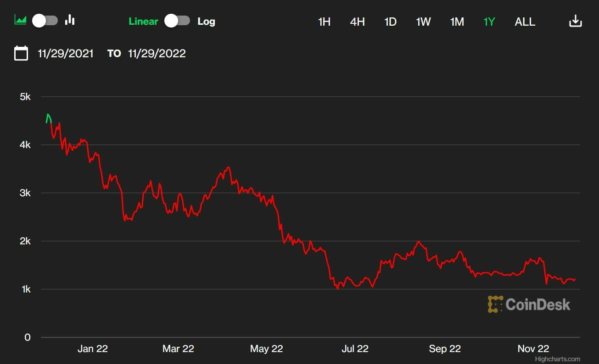The width and height of the screenshot is (599, 364).
Task: Download the chart data
Action: point(575,21)
